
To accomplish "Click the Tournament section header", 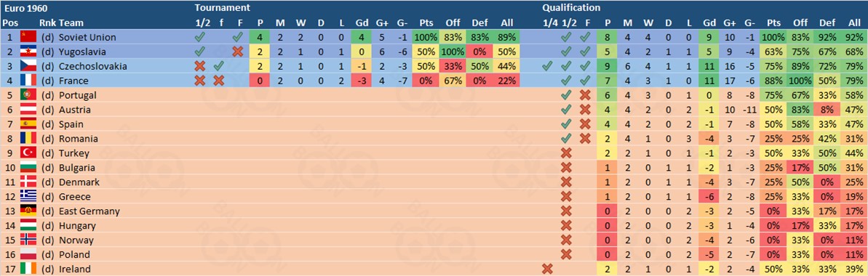I will click(x=222, y=8).
